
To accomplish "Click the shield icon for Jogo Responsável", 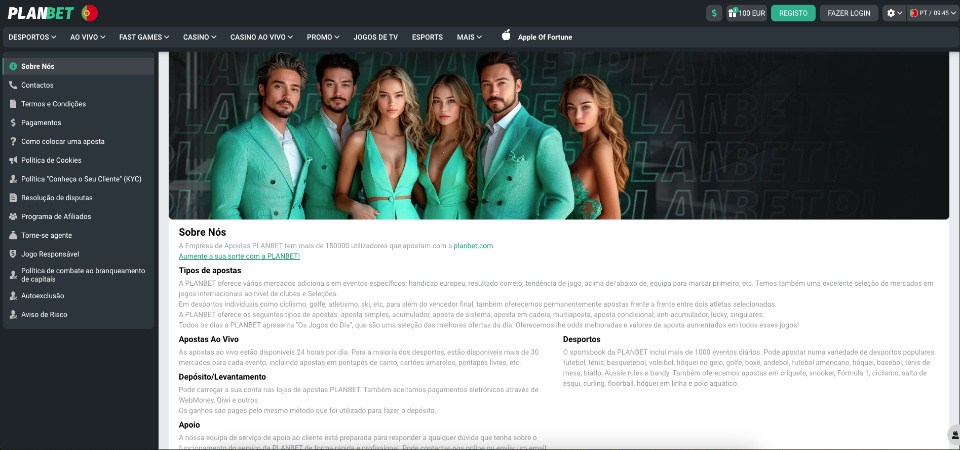I will pyautogui.click(x=13, y=254).
